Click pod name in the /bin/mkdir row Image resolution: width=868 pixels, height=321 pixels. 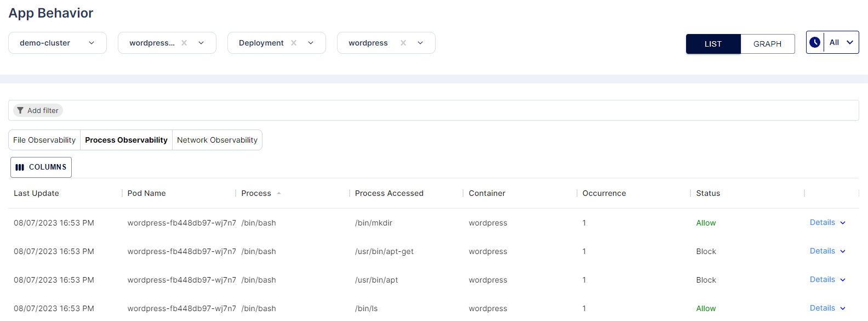[x=181, y=223]
